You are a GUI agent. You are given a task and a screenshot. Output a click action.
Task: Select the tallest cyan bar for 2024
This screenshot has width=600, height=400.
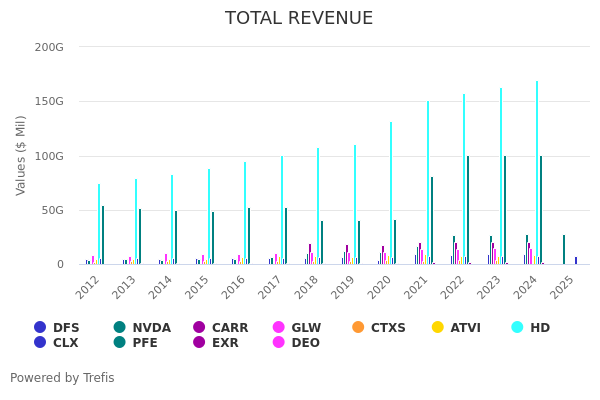pyautogui.click(x=536, y=172)
